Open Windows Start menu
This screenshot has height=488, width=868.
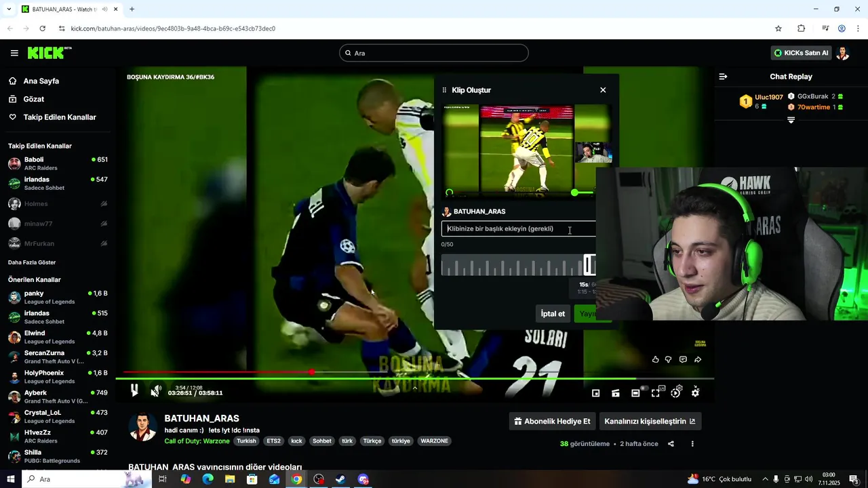tap(10, 479)
